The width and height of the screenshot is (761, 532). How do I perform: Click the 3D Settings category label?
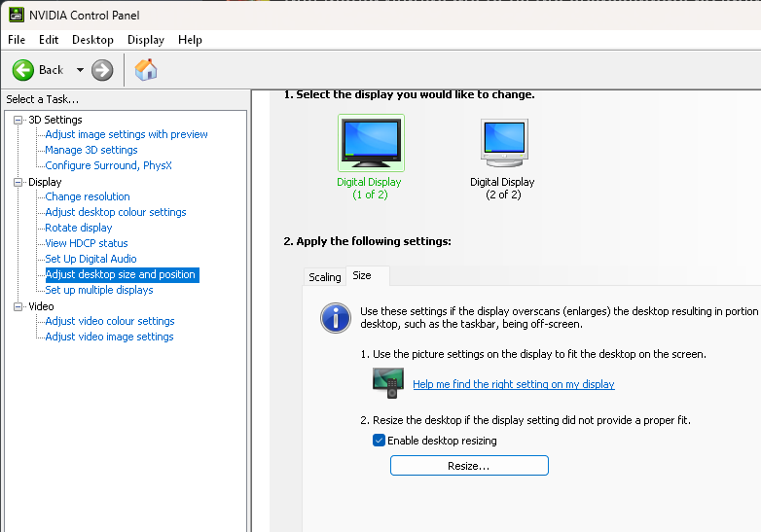55,120
